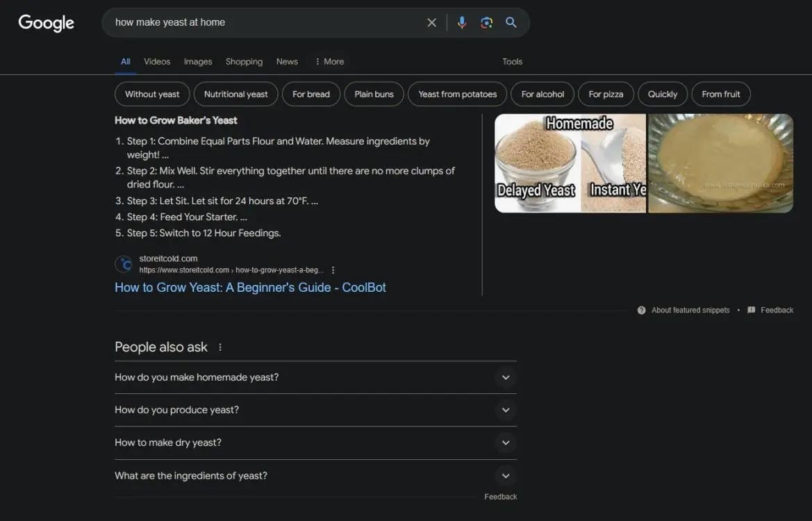Switch to the Images results tab
Image resolution: width=812 pixels, height=521 pixels.
coord(198,61)
